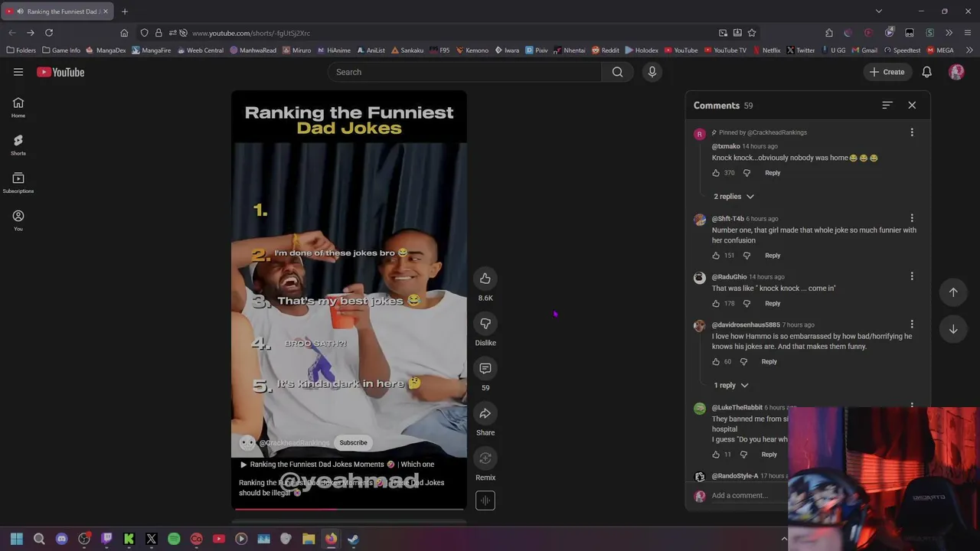This screenshot has width=980, height=551.
Task: Open Subscriptions in the YouTube sidebar
Action: pos(18,182)
